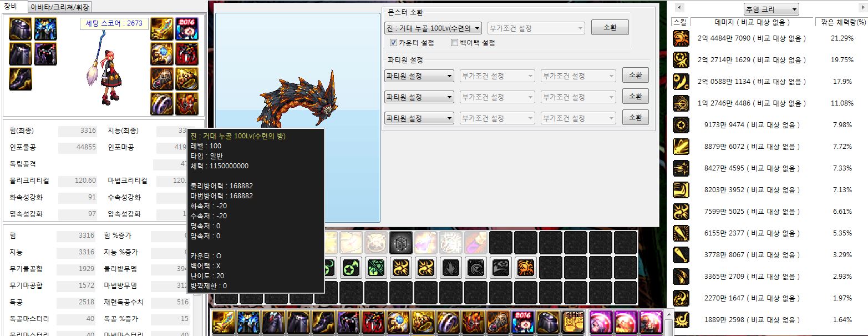Switch to 아바타/크리쳐/휘장 tab
Screen dimensions: 868x336
point(60,7)
